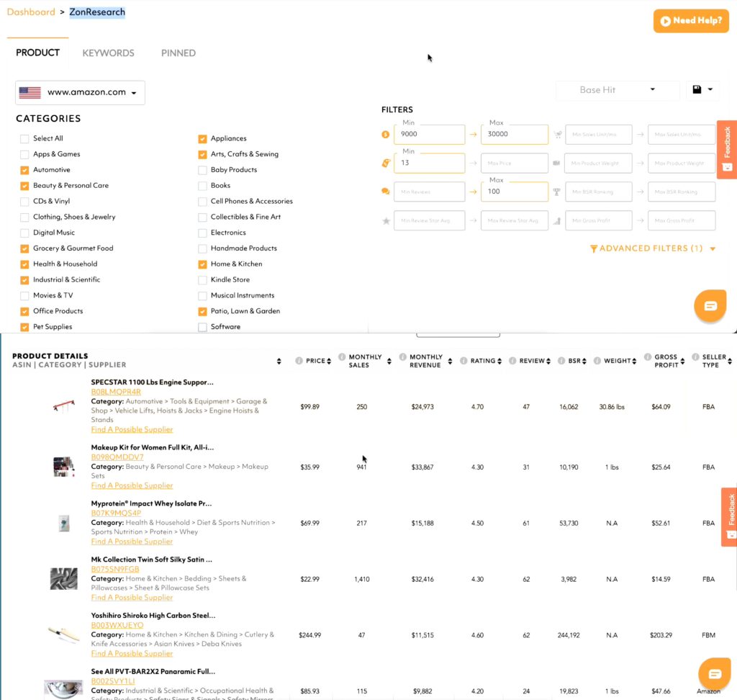The width and height of the screenshot is (737, 700).
Task: Find a possible supplier for Yoshihiro knife
Action: click(x=132, y=653)
